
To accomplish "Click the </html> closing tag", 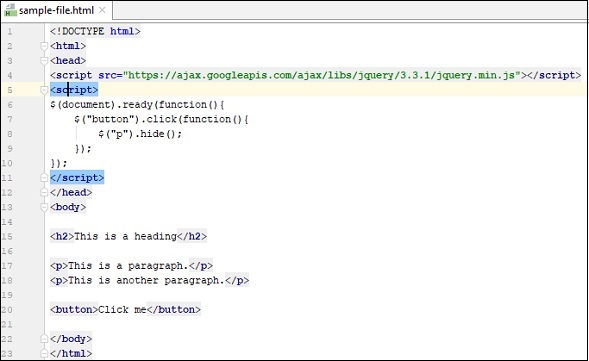I will [71, 353].
